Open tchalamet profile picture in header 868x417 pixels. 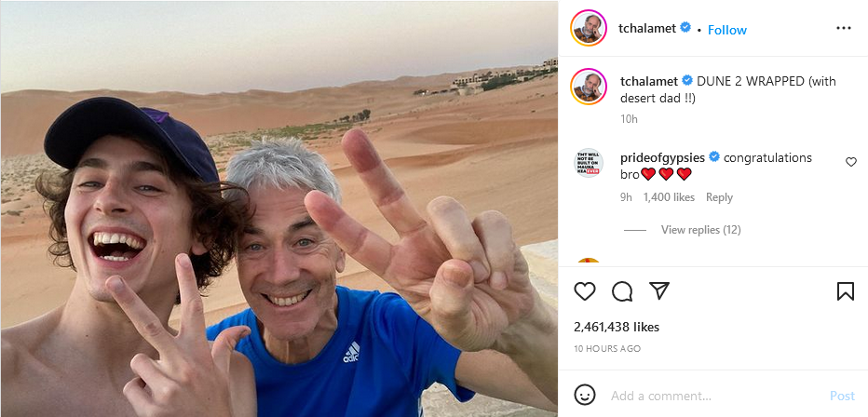click(x=589, y=28)
